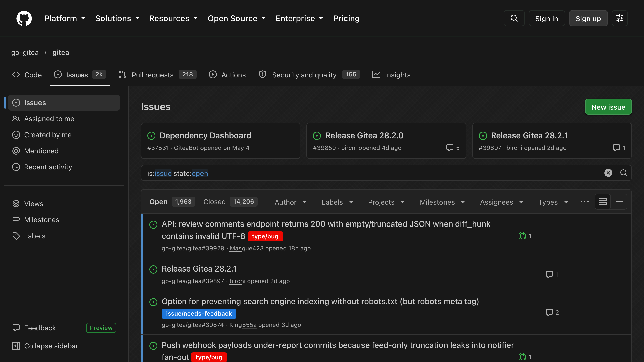Image resolution: width=644 pixels, height=362 pixels.
Task: Switch to the Pull requests tab
Action: [158, 75]
